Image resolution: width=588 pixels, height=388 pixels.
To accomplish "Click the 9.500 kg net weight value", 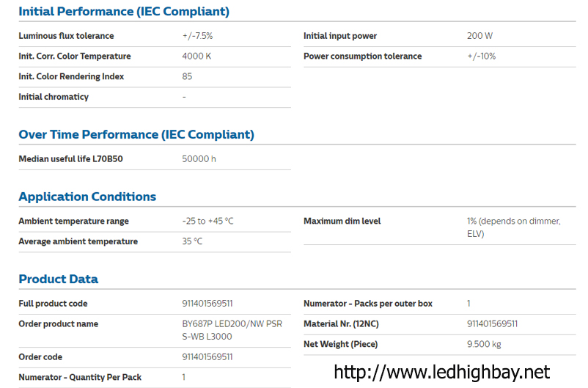I will (484, 344).
